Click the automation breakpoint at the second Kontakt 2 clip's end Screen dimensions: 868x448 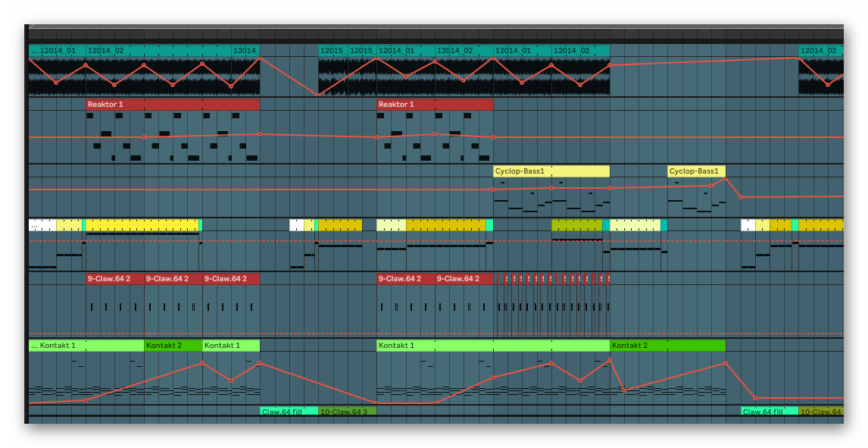click(x=726, y=364)
